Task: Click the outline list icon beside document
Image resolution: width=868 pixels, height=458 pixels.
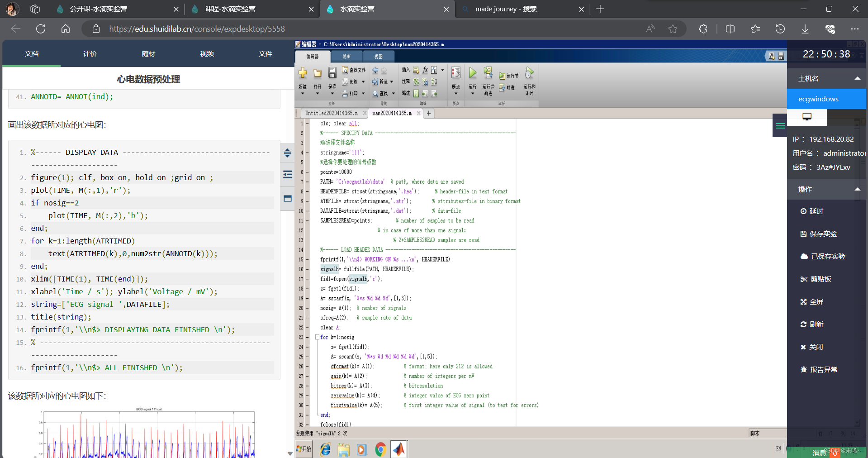Action: click(x=287, y=175)
